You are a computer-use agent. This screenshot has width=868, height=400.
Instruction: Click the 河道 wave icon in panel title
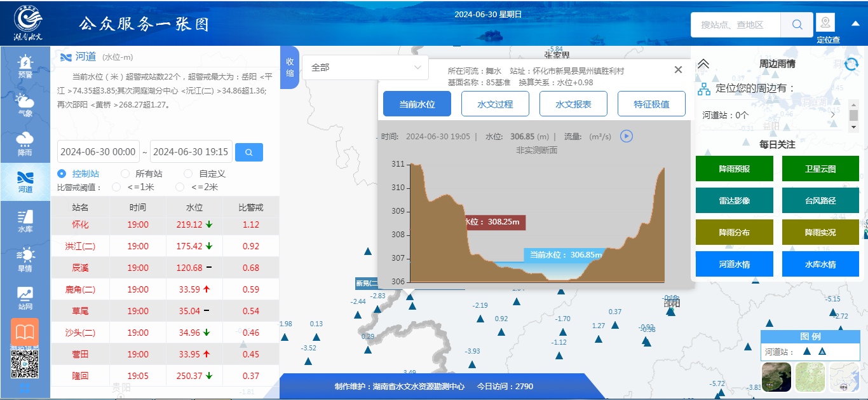coord(66,57)
